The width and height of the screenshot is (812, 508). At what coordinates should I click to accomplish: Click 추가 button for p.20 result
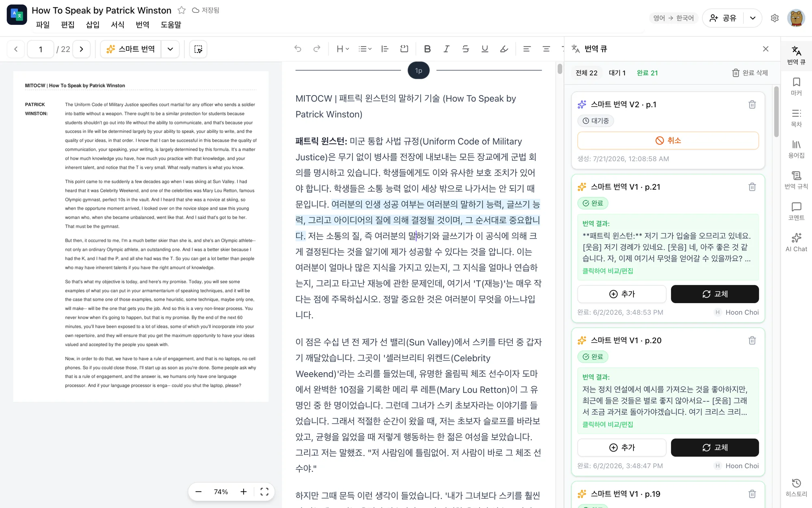click(622, 447)
